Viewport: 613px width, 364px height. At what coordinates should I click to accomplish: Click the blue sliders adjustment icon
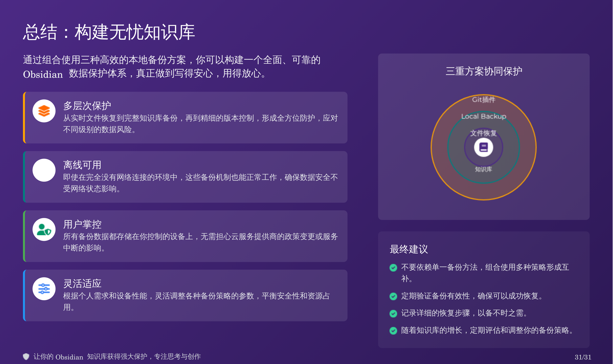point(44,289)
